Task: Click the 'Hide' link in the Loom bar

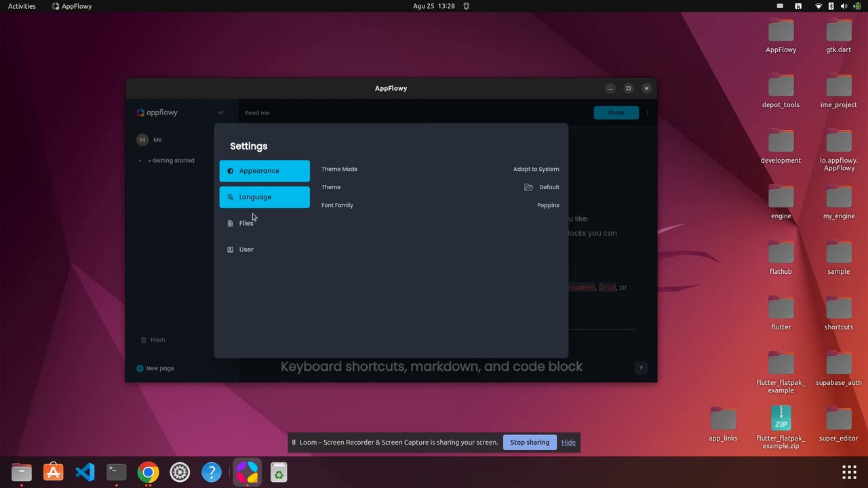Action: click(x=568, y=443)
